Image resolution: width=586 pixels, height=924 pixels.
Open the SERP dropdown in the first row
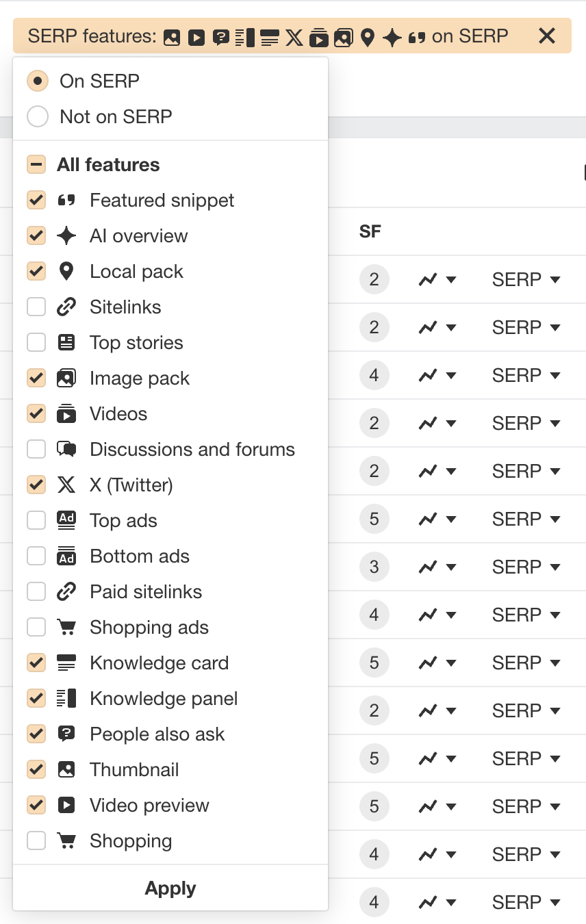(526, 279)
